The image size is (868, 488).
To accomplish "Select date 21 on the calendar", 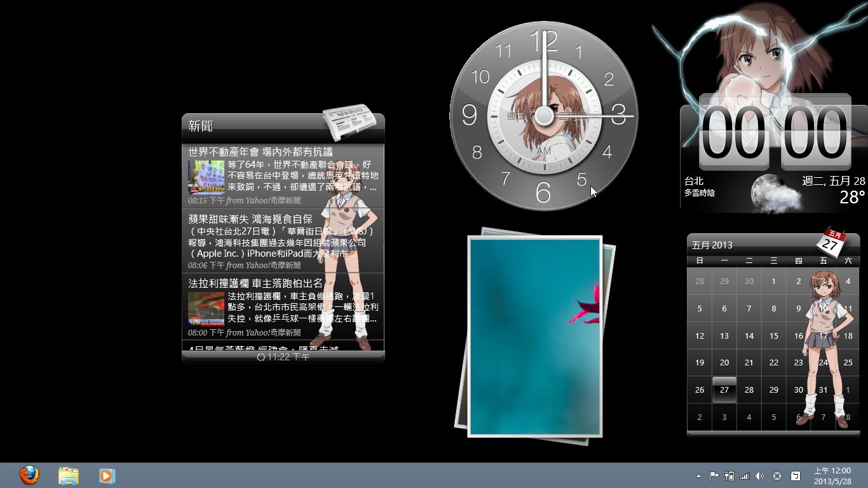I will [x=749, y=363].
